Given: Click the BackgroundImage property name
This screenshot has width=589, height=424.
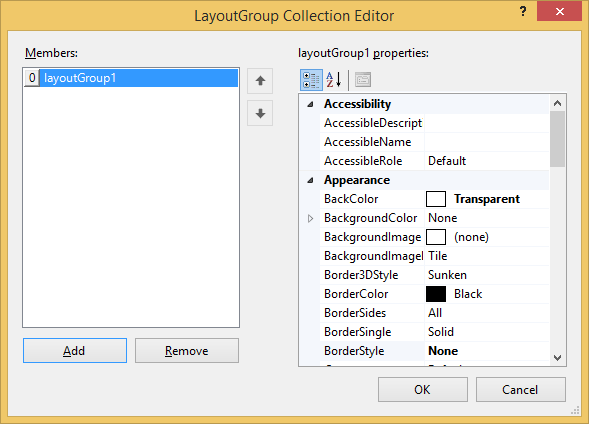Looking at the screenshot, I should tap(373, 237).
